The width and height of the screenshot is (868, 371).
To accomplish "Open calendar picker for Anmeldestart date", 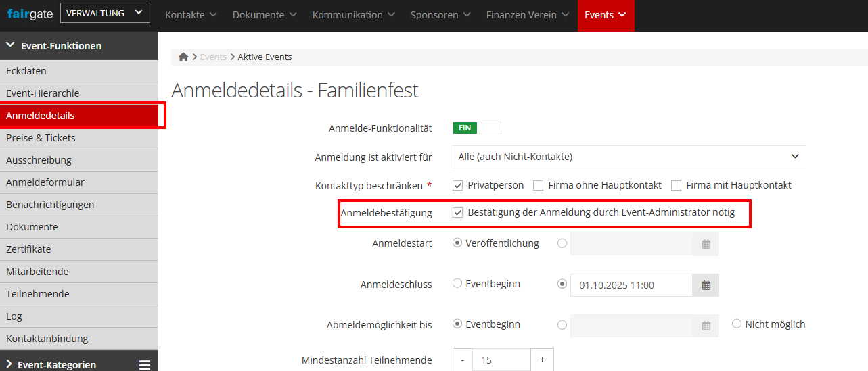I will click(x=706, y=245).
